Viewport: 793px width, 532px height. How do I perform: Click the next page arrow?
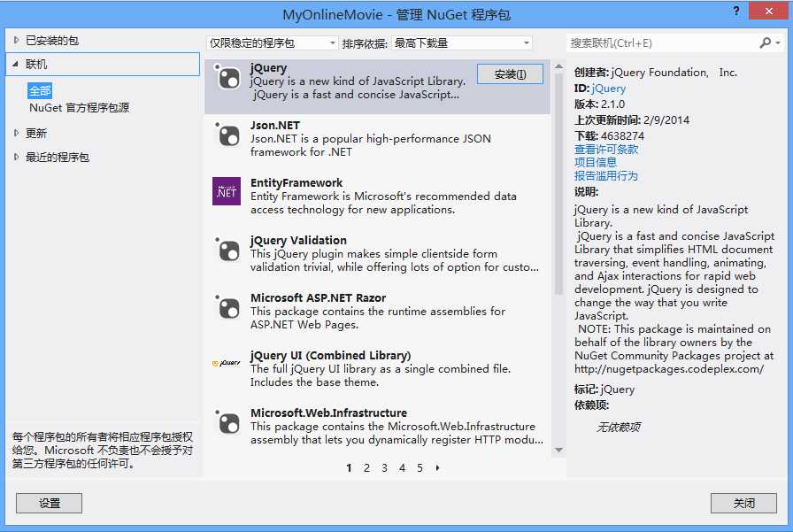(437, 467)
